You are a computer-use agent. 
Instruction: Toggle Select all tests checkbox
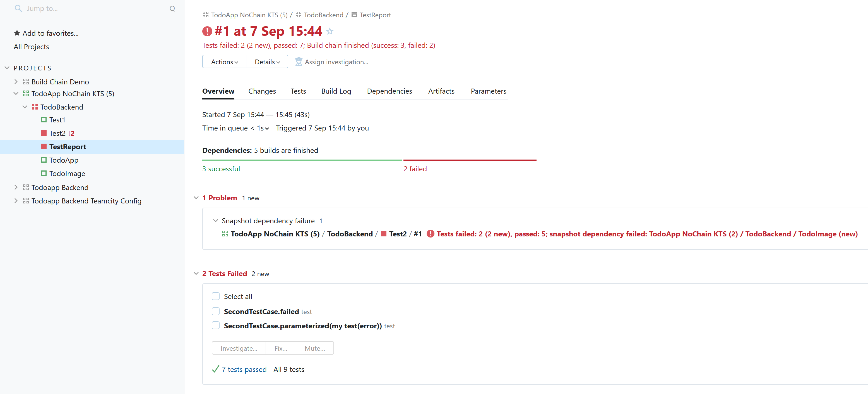coord(216,296)
